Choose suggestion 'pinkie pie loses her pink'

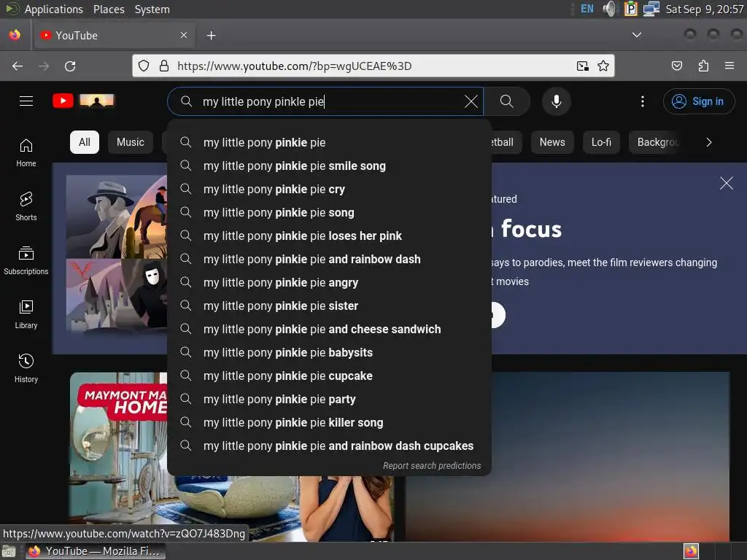(329, 236)
